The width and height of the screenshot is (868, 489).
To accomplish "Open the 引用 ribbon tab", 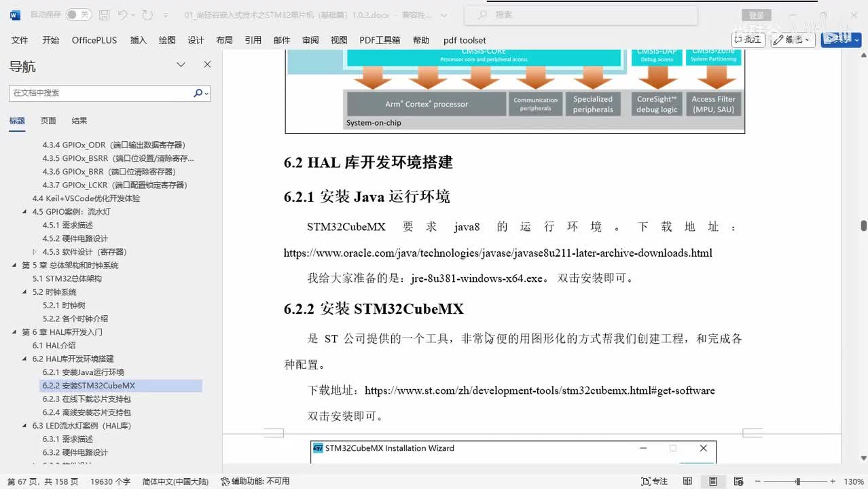I will pyautogui.click(x=253, y=40).
